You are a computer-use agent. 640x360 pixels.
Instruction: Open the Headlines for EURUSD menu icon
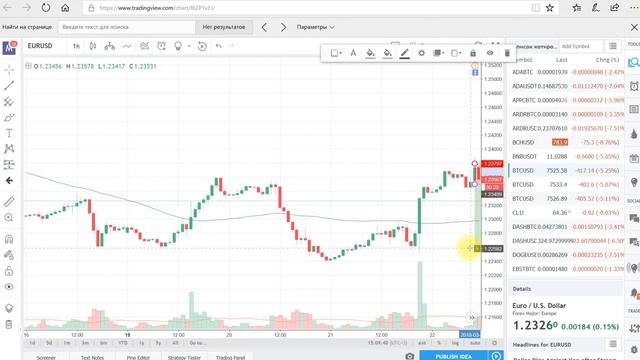tap(613, 344)
